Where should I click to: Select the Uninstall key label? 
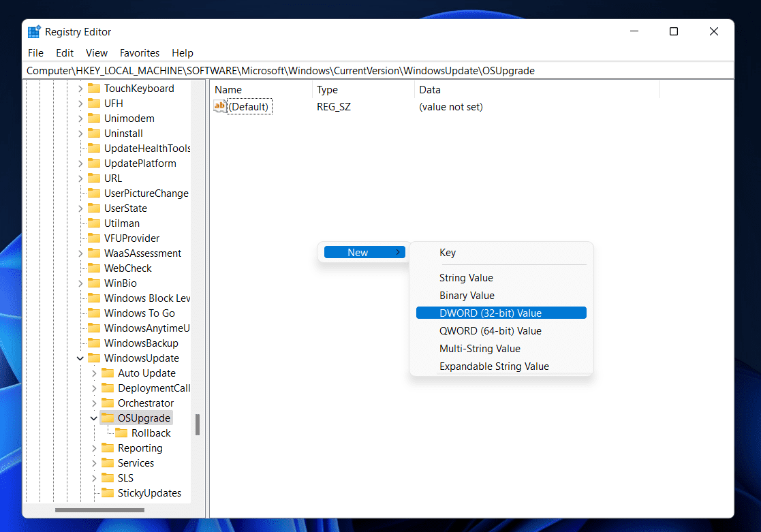pos(123,134)
